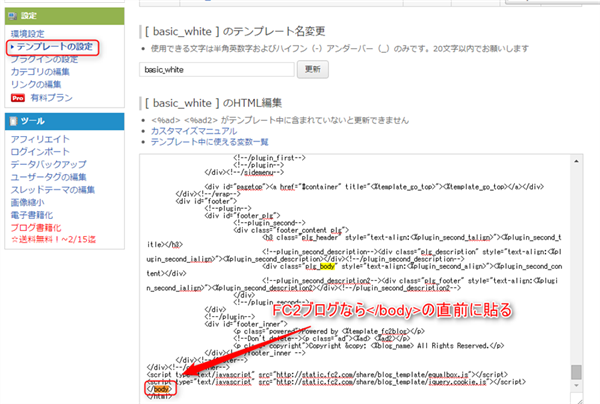Open カスタマイズマニュアル link
600x404 pixels.
pyautogui.click(x=194, y=131)
